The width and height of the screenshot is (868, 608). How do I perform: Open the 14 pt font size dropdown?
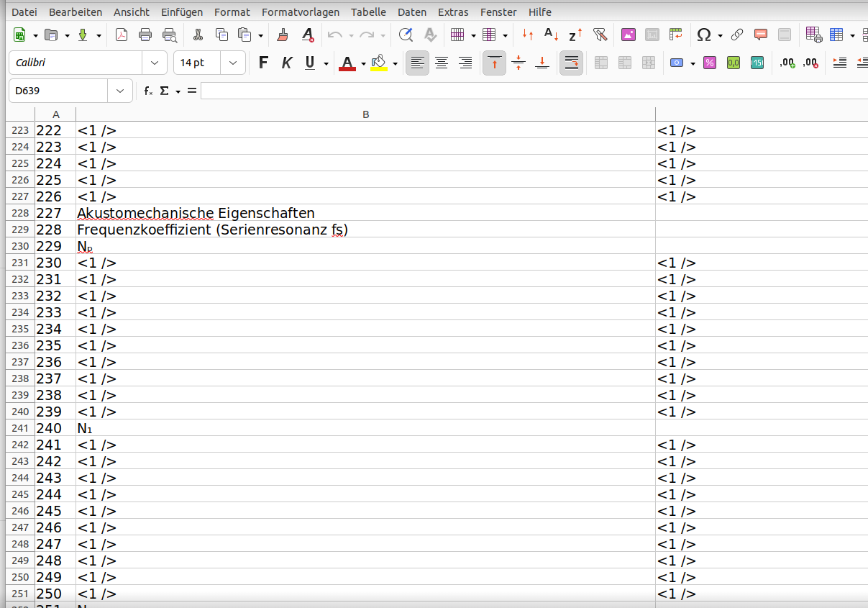click(232, 63)
